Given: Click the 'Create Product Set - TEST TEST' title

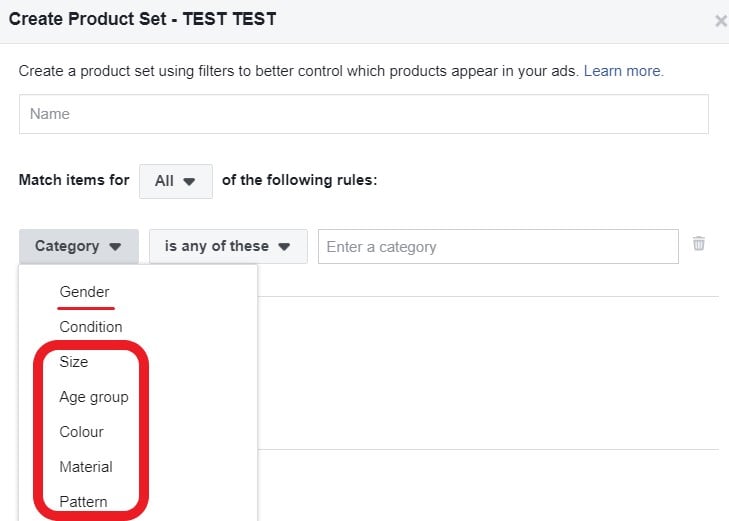Looking at the screenshot, I should [143, 19].
